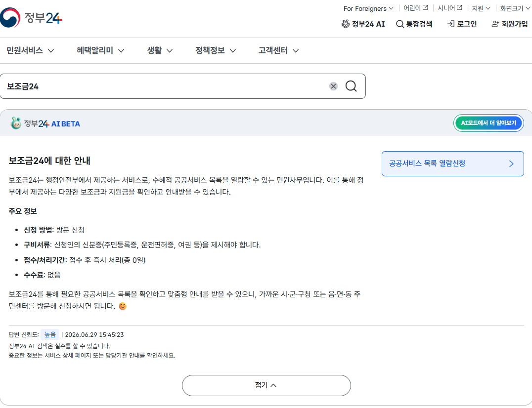This screenshot has height=408, width=532.
Task: Open the 정책정보 menu
Action: (x=216, y=50)
